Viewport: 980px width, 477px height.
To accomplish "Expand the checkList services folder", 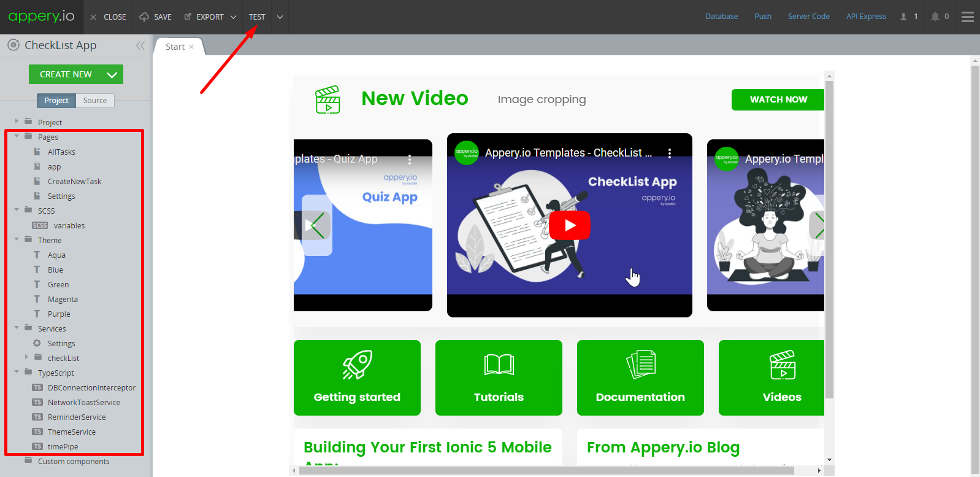I will pyautogui.click(x=26, y=357).
